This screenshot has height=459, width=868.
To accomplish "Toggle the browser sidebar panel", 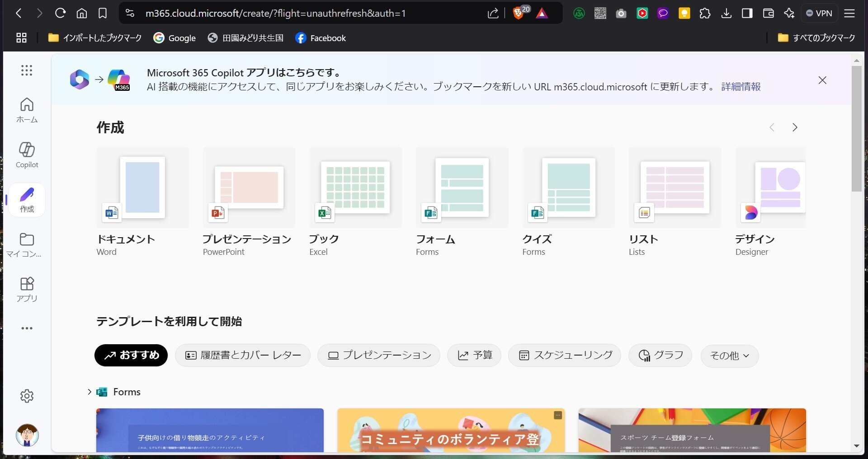I will tap(747, 14).
